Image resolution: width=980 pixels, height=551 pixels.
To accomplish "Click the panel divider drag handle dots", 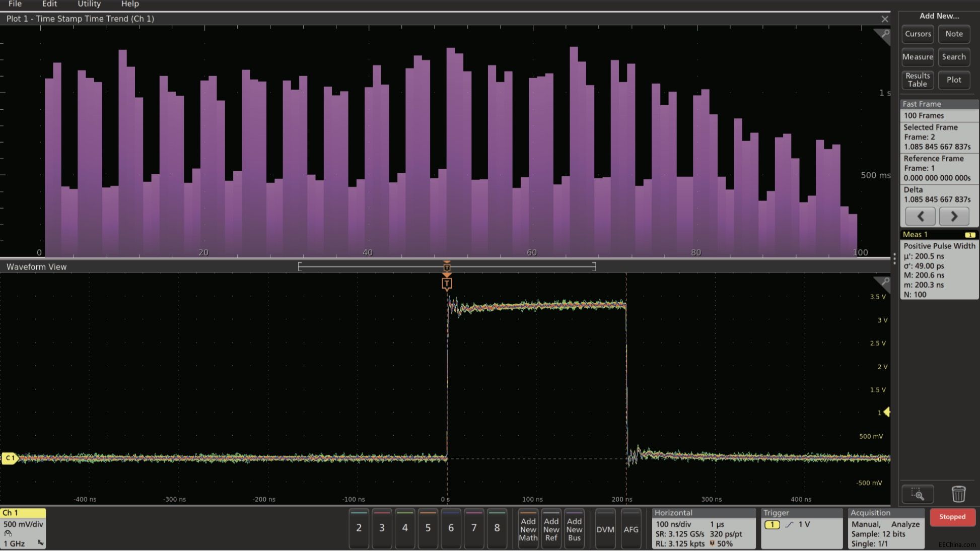I will point(894,258).
